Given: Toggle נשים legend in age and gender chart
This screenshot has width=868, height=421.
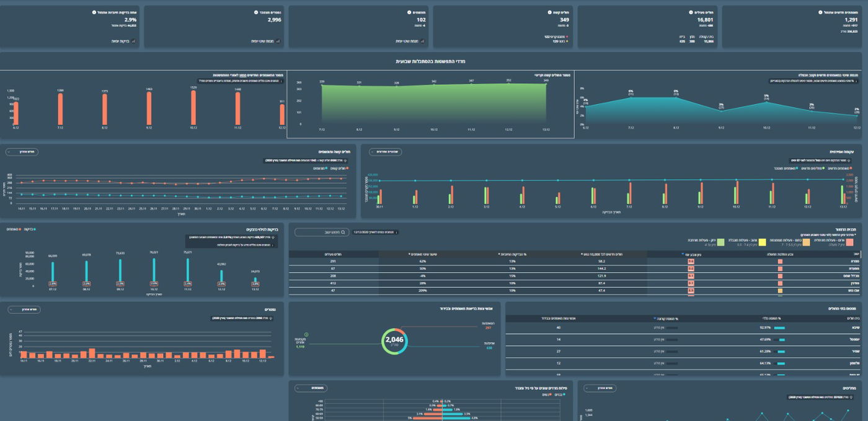Looking at the screenshot, I should [546, 394].
